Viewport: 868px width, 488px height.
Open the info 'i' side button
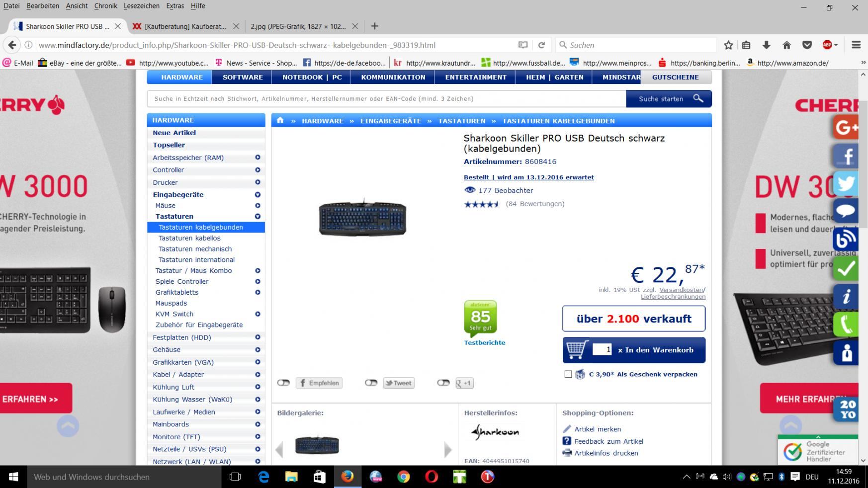[x=846, y=297]
